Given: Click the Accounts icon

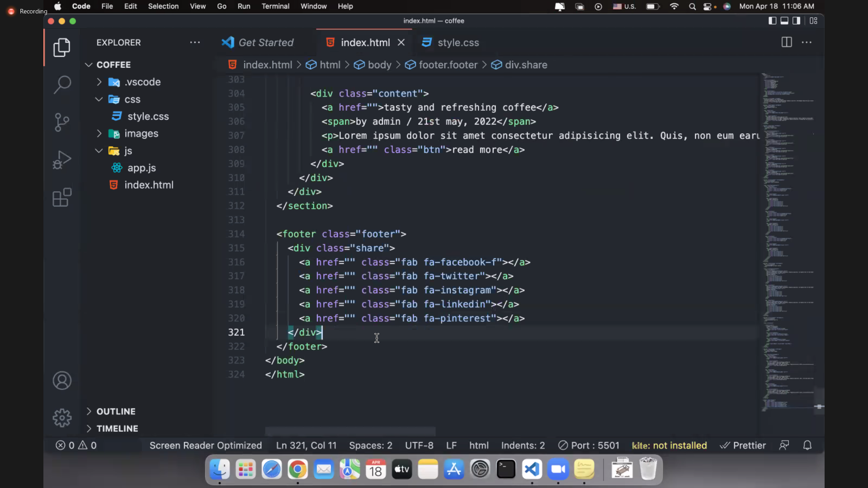Looking at the screenshot, I should pyautogui.click(x=62, y=381).
